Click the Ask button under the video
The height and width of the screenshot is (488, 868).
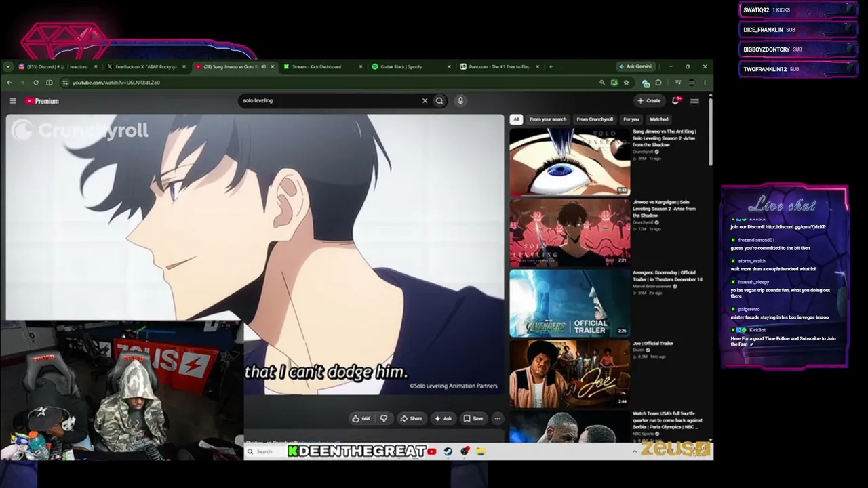443,419
